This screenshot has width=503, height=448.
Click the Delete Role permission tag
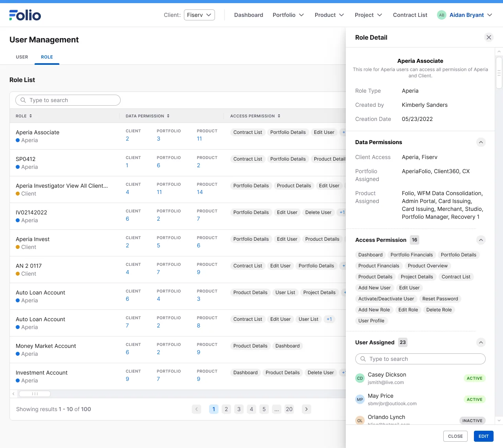tap(439, 310)
